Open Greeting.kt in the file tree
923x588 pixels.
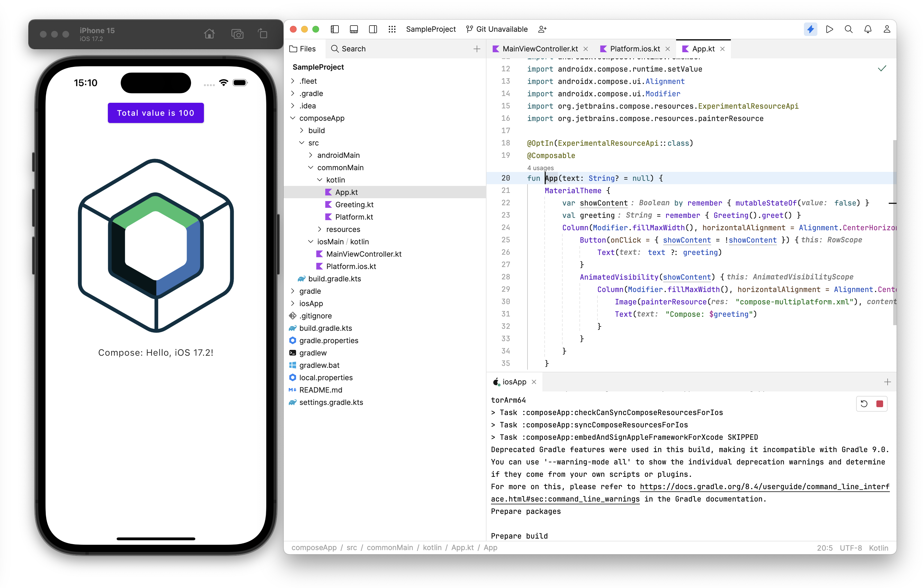354,205
